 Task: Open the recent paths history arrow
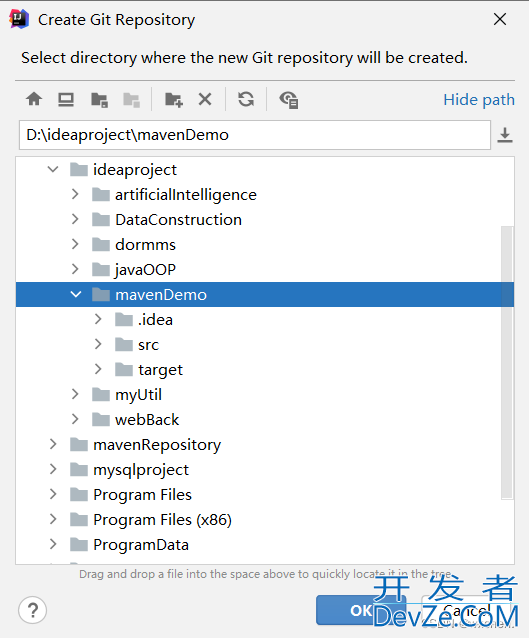click(505, 135)
